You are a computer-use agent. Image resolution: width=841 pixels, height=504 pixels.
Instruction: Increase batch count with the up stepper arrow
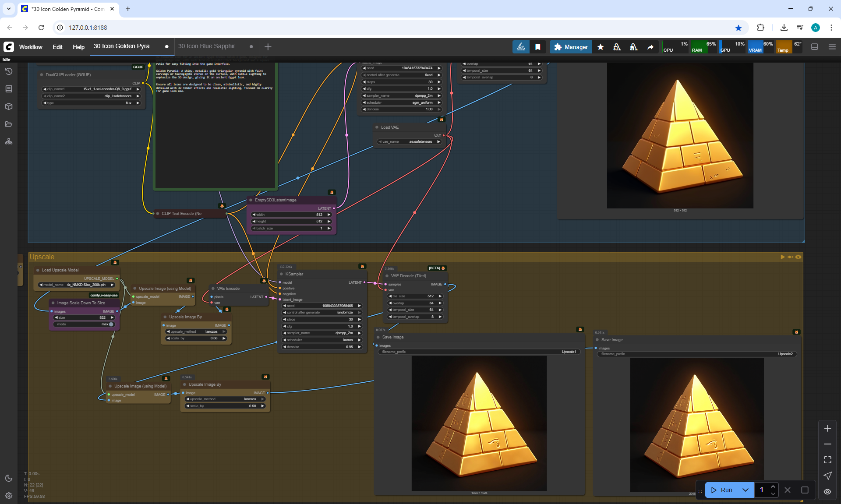pyautogui.click(x=773, y=486)
